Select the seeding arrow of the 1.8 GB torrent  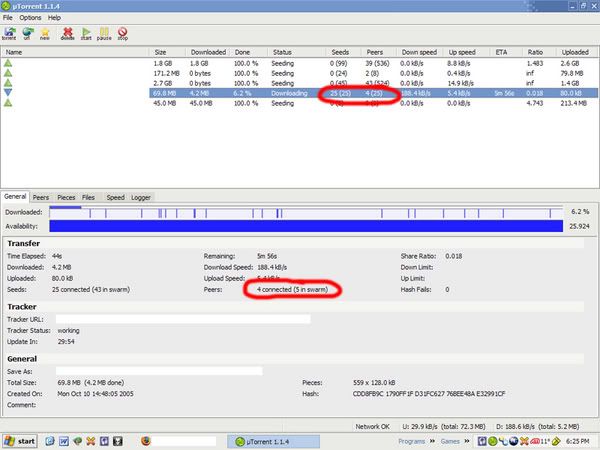(x=8, y=63)
